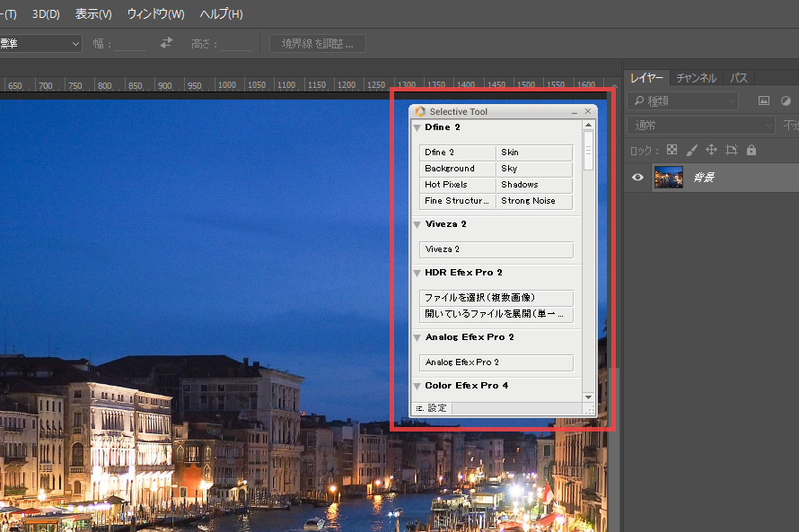Launch the Dfine 2 filter button
The width and height of the screenshot is (799, 532).
(458, 153)
